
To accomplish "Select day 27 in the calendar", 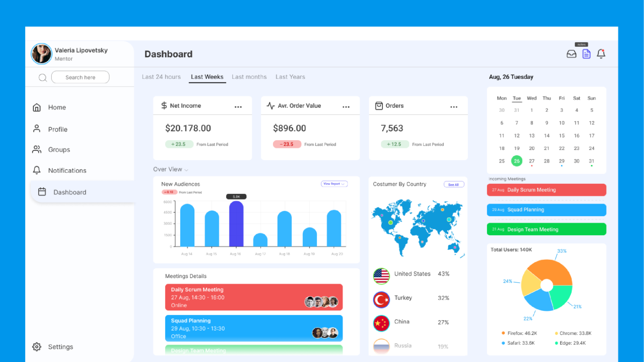I will 532,161.
